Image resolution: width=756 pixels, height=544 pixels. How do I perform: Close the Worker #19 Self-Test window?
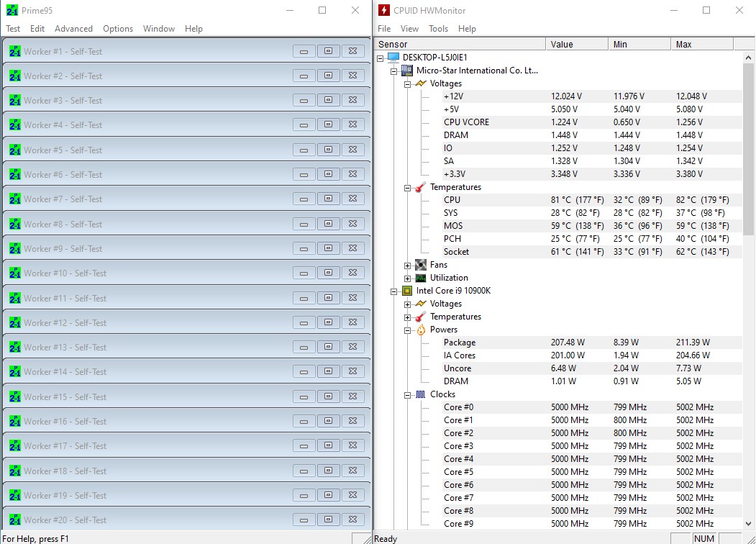tap(353, 496)
